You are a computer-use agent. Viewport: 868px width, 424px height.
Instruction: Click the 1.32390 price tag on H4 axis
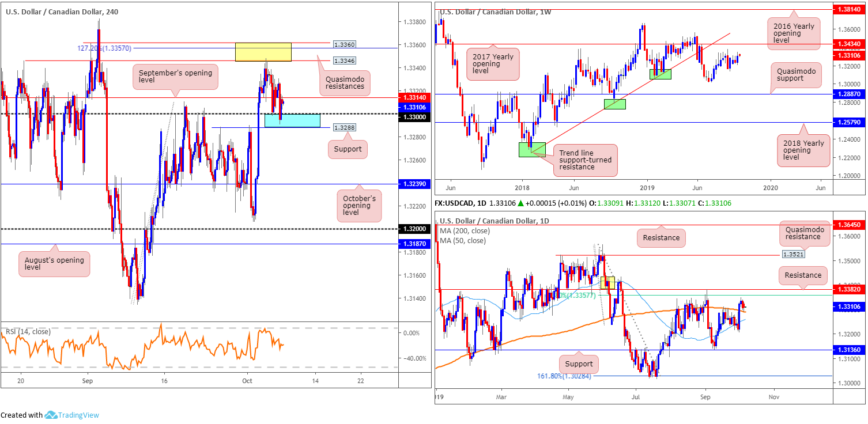(416, 183)
